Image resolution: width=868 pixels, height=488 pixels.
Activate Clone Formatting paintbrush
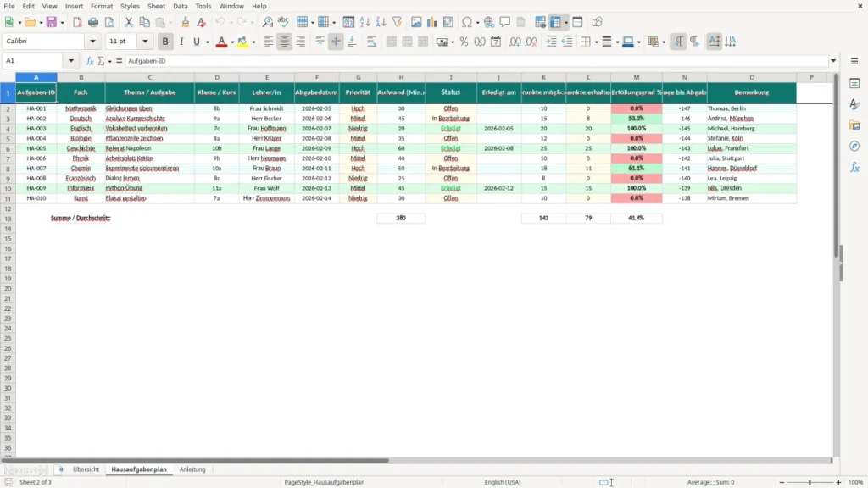(186, 22)
